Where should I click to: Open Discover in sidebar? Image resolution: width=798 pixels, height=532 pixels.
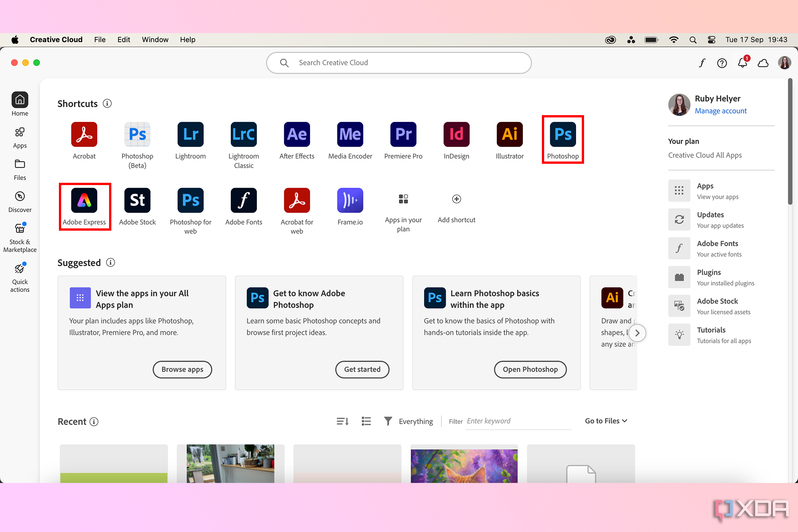coord(20,202)
